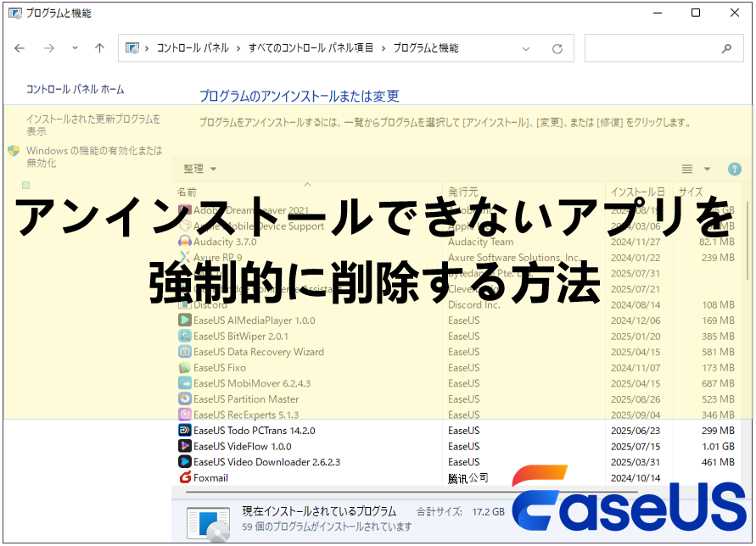Select EaseUS Data Recovery Wizard icon

[x=185, y=352]
